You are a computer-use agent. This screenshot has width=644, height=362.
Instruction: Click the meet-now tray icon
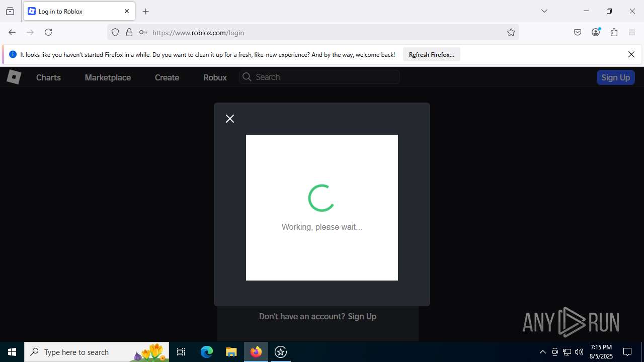(x=555, y=352)
